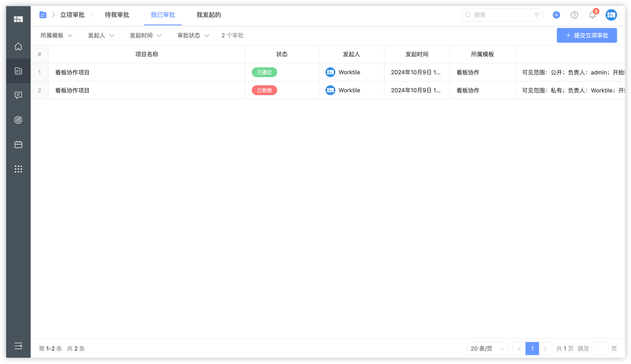Go to next page arrow in pagination
Viewport: 631px width, 364px height.
[x=545, y=349]
